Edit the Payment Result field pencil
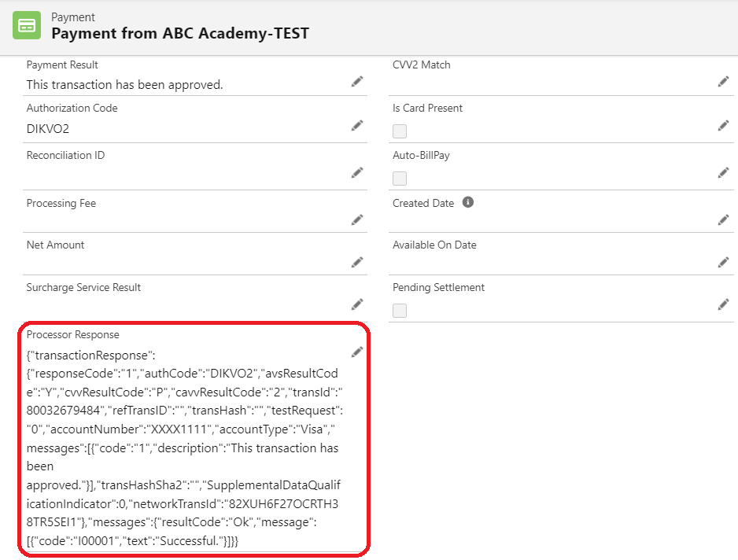Screen dimensions: 738x560 (x=357, y=81)
